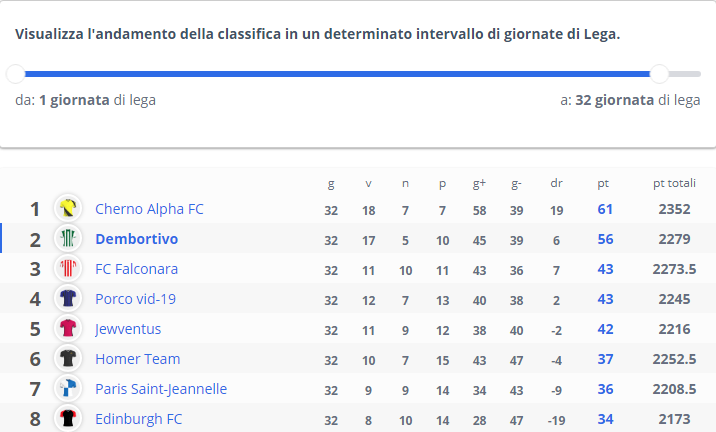This screenshot has height=432, width=716.
Task: Click Dembortivo green striped jersey icon
Action: pos(68,238)
